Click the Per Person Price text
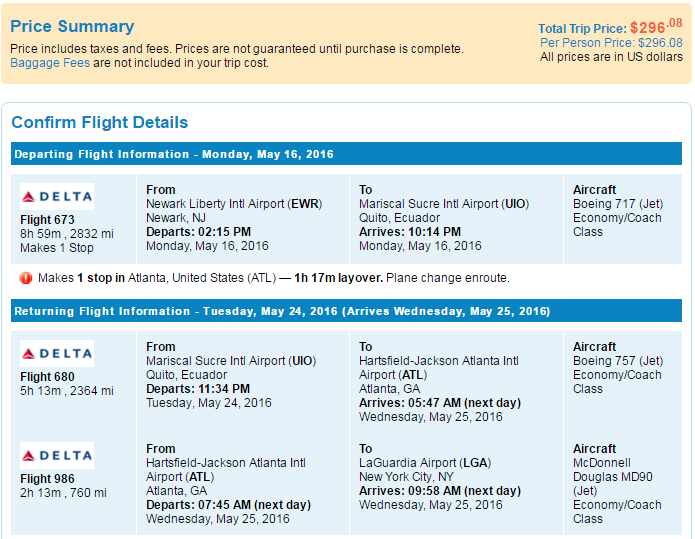695x539 pixels. 611,43
